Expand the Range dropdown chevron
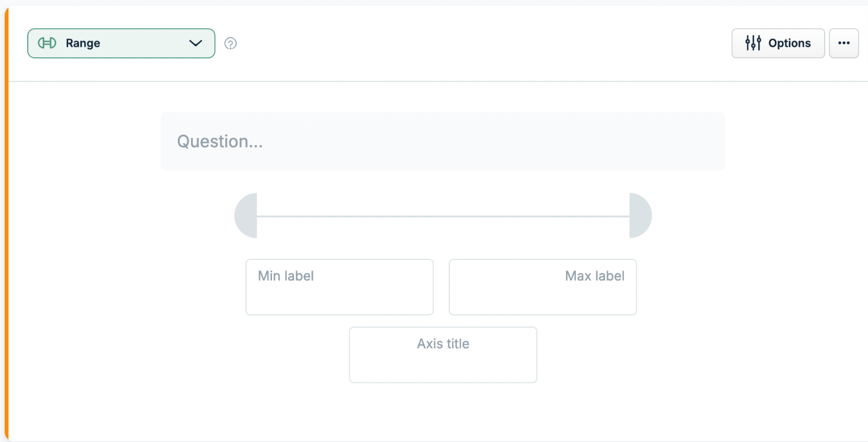The width and height of the screenshot is (868, 442). [196, 43]
